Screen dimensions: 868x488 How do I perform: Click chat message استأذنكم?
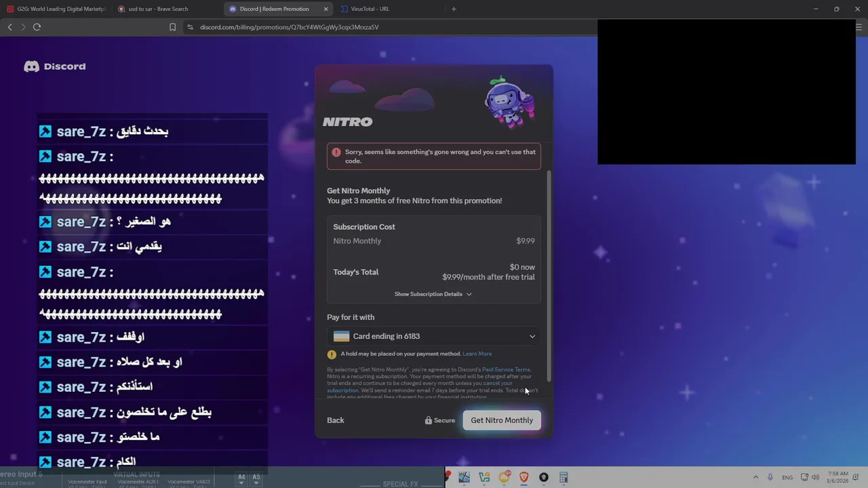134,387
